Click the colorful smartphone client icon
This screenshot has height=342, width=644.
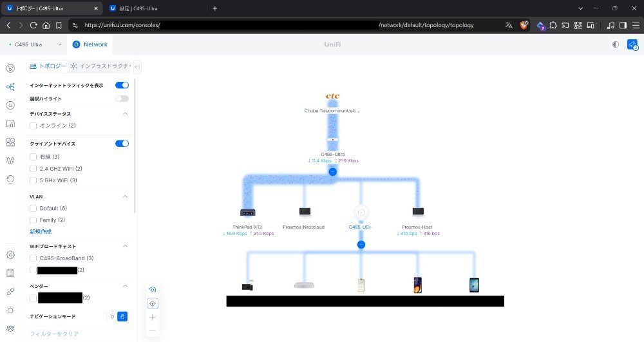417,285
